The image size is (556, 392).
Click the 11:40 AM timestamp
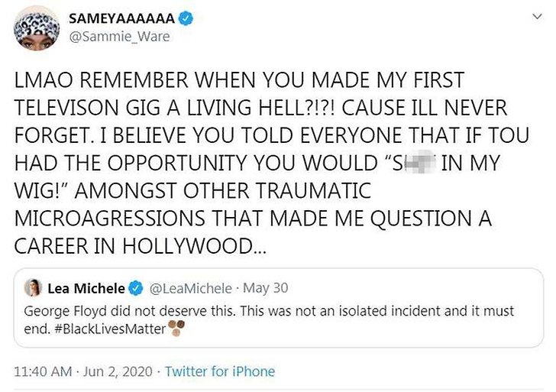pos(42,372)
